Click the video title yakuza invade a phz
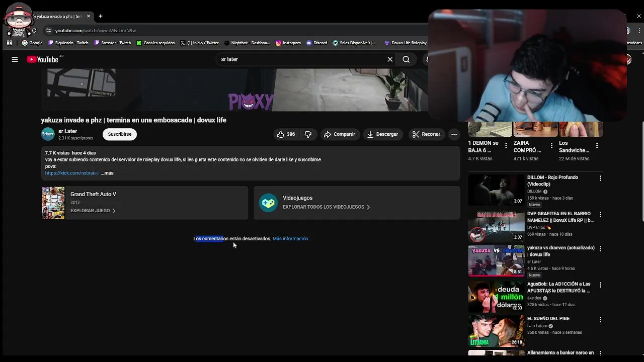 (134, 120)
